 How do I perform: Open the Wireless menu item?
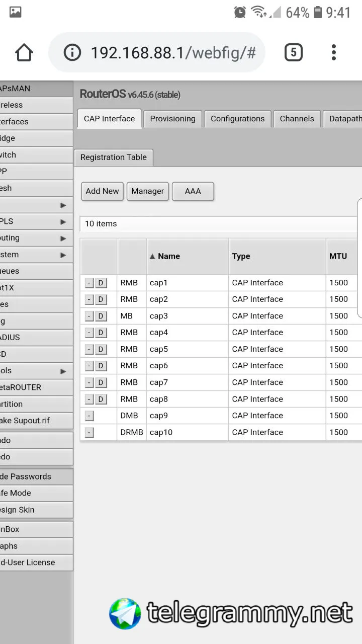point(36,105)
